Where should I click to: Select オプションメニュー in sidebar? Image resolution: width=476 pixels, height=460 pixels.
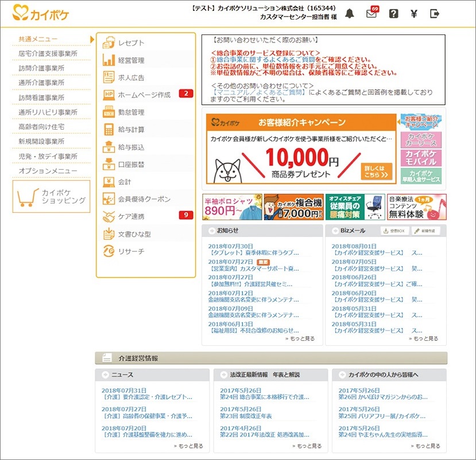tap(48, 171)
